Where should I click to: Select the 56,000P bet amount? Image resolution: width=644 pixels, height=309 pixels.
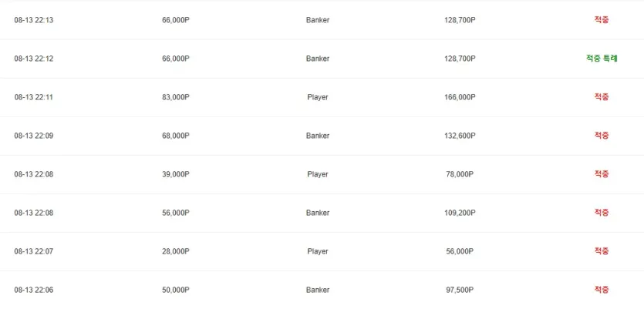pyautogui.click(x=176, y=213)
